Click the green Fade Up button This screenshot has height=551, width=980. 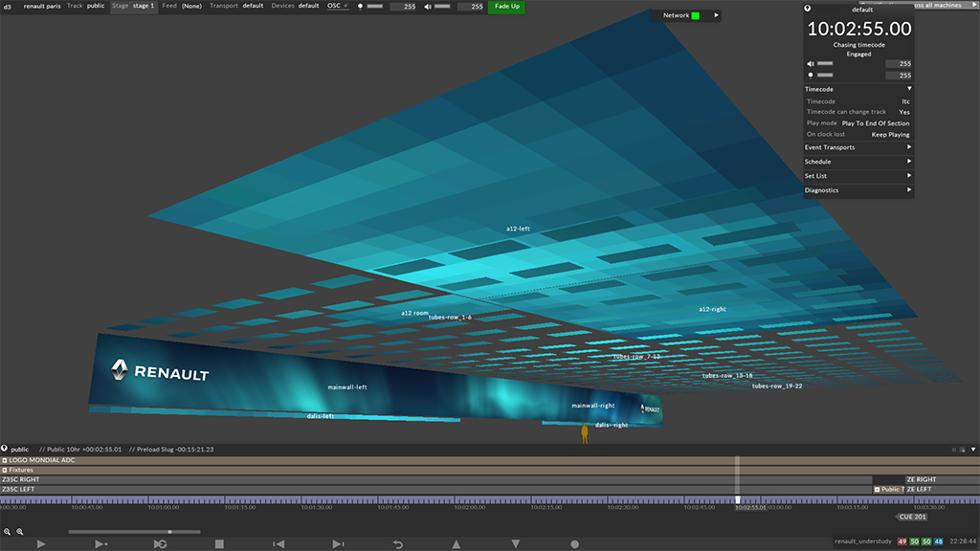coord(507,6)
